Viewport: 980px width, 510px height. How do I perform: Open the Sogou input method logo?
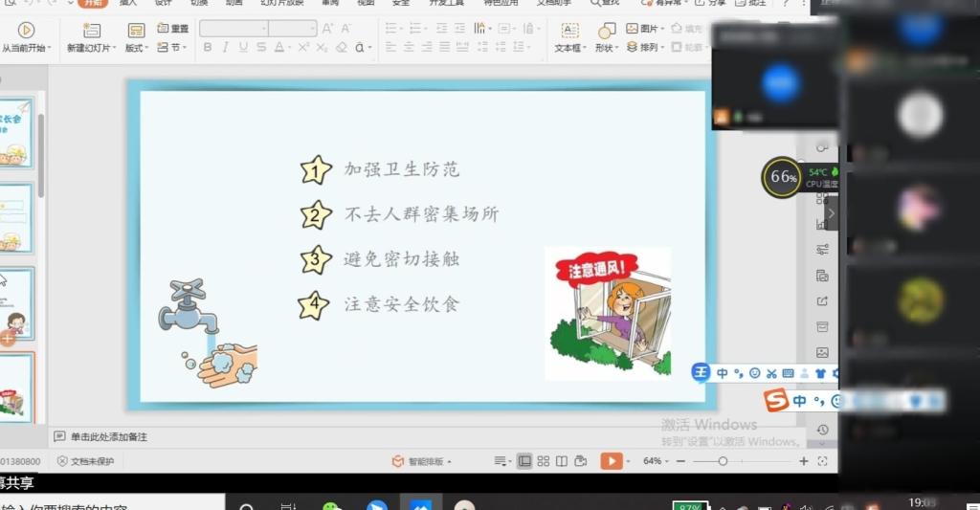(776, 400)
